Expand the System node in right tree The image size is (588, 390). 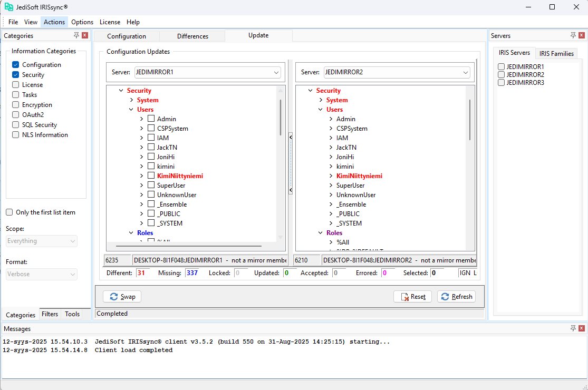321,100
